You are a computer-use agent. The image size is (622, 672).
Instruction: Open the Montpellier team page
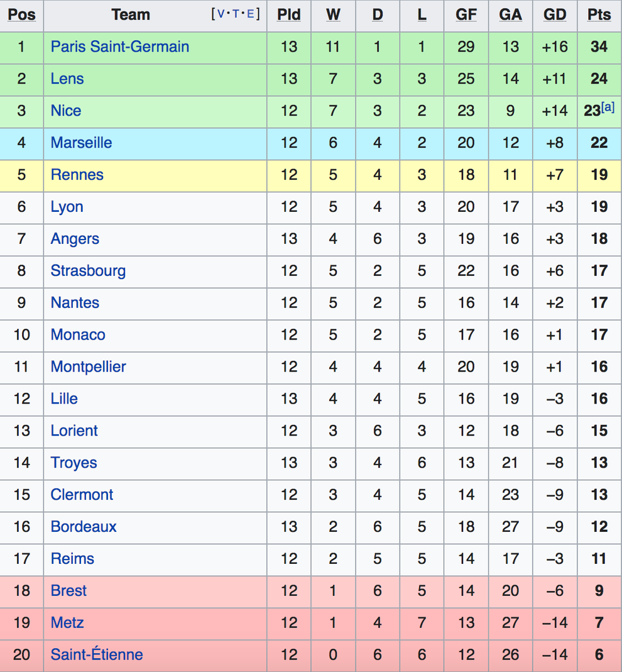pyautogui.click(x=88, y=366)
